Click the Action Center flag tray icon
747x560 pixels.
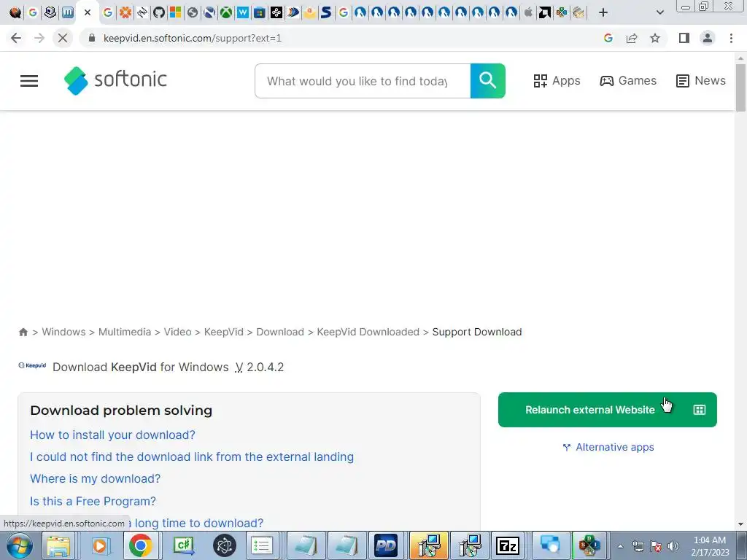(656, 546)
